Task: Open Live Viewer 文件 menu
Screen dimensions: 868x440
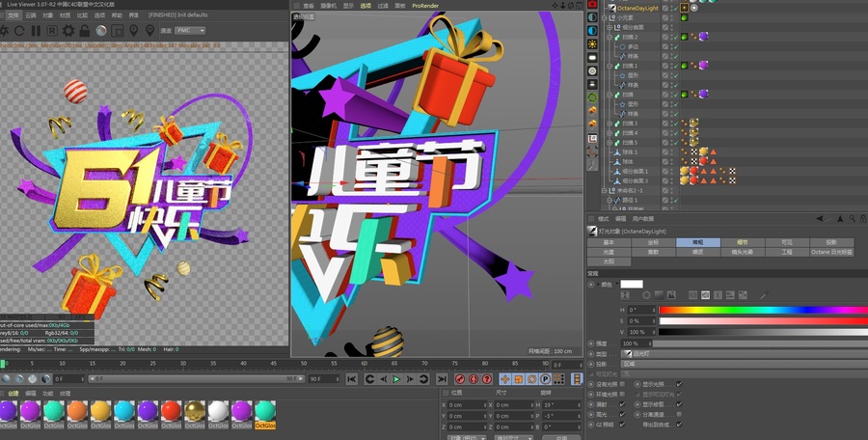Action: [14, 15]
